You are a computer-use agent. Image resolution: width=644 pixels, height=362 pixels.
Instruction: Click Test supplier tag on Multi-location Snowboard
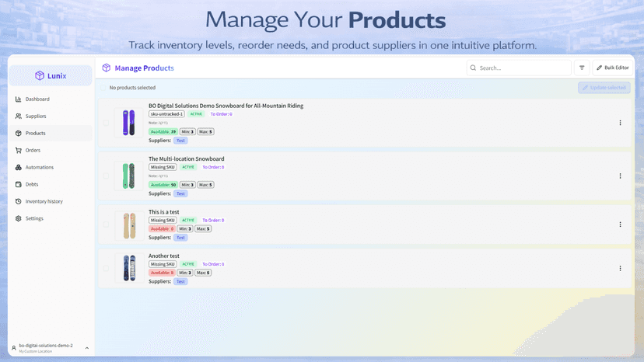(x=180, y=193)
